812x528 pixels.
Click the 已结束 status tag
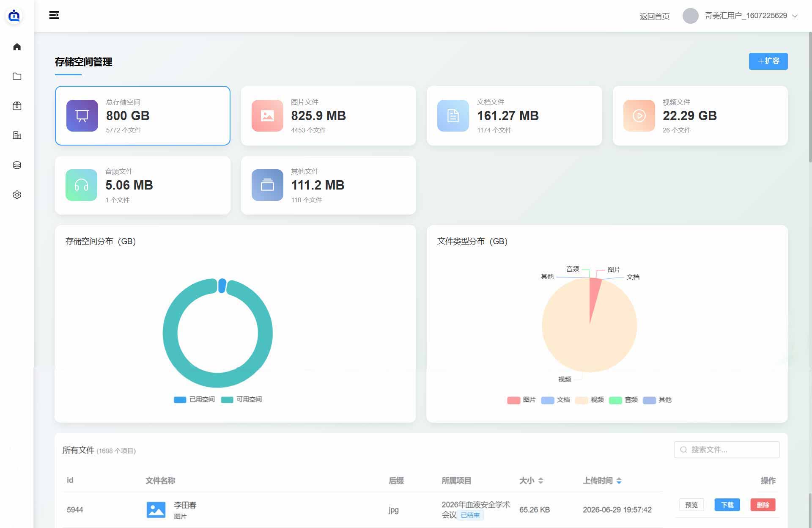(x=470, y=515)
